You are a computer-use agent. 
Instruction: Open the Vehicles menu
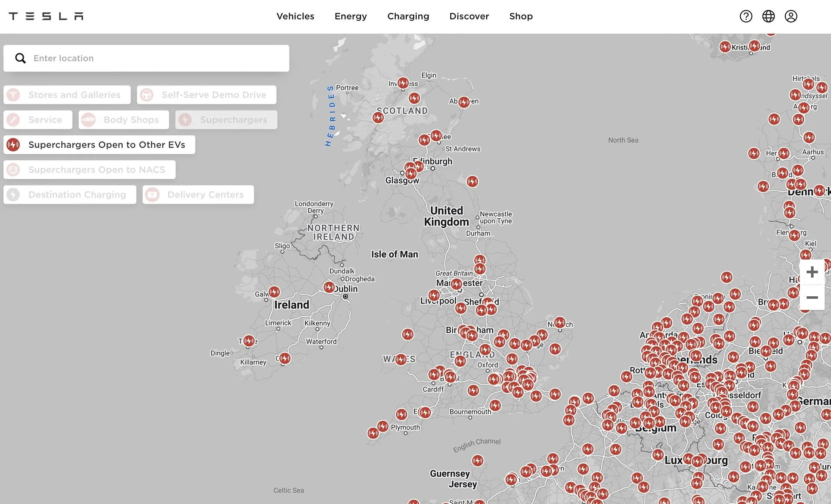coord(295,16)
